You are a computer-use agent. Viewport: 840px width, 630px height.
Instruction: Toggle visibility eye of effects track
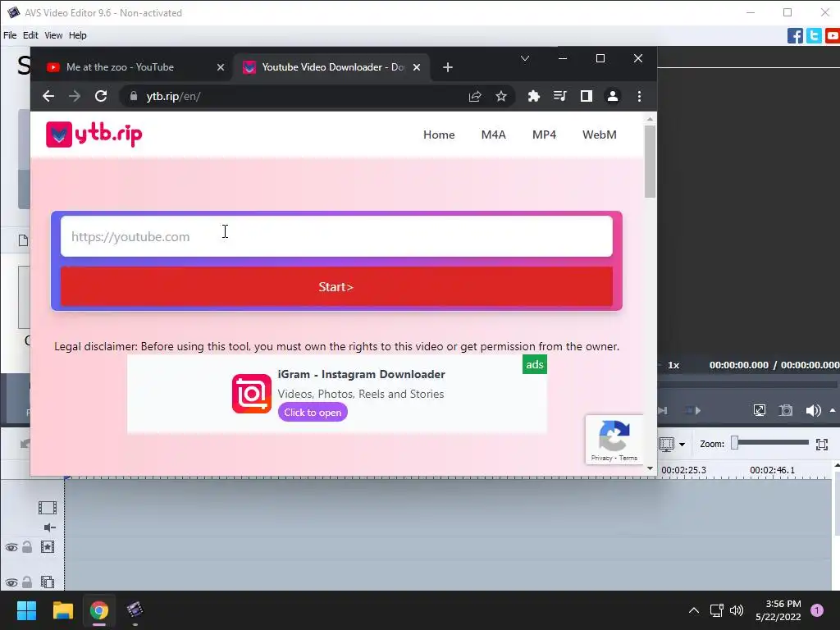[11, 547]
